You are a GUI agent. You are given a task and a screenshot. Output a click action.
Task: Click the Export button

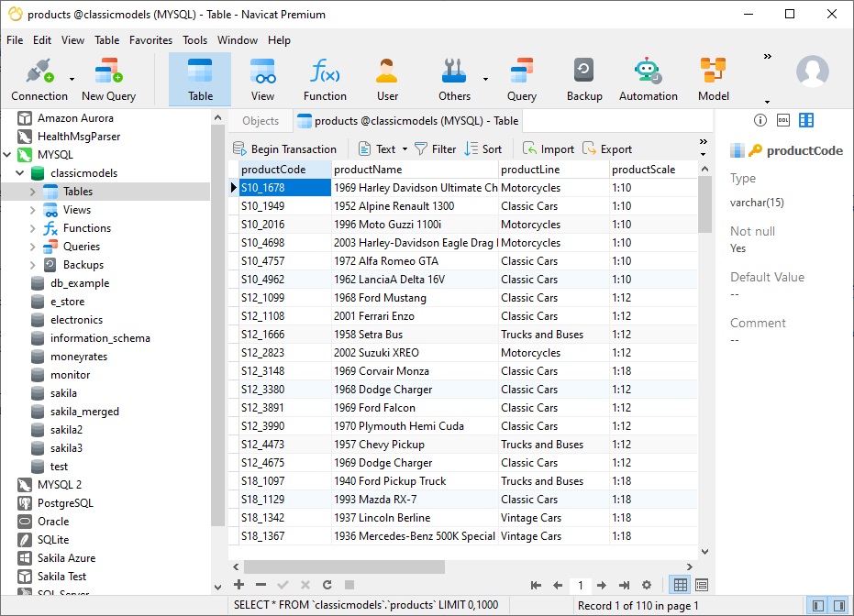(606, 149)
